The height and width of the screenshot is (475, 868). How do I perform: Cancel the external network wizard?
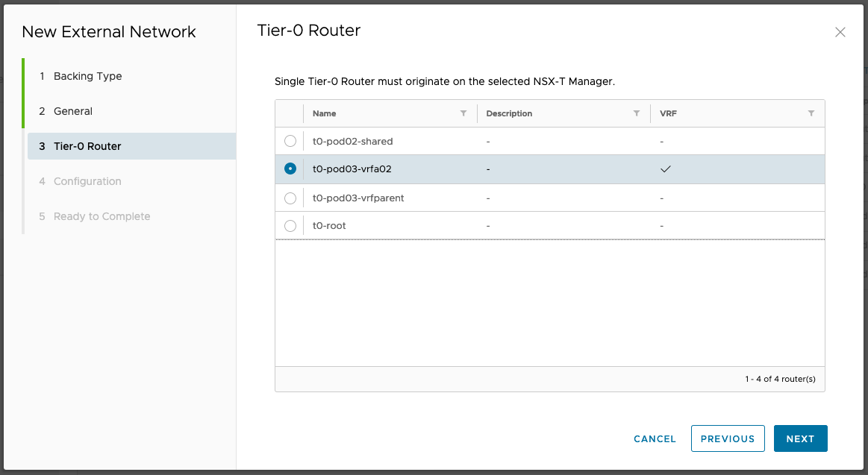655,438
